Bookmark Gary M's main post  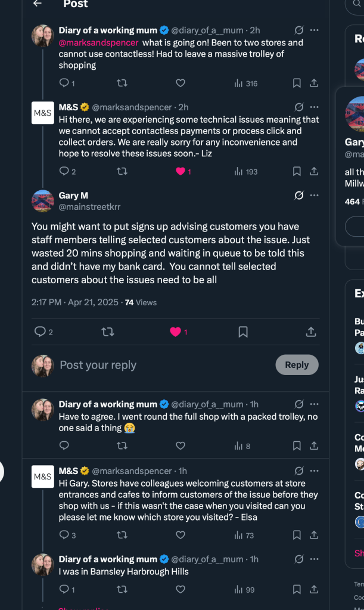(x=243, y=332)
